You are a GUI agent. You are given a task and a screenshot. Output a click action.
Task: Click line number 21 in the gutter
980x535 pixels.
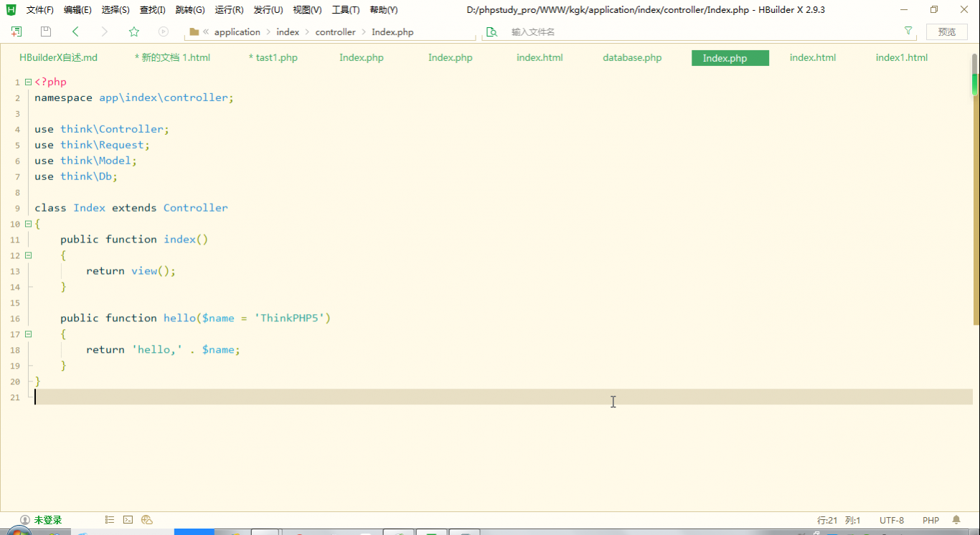[x=15, y=397]
